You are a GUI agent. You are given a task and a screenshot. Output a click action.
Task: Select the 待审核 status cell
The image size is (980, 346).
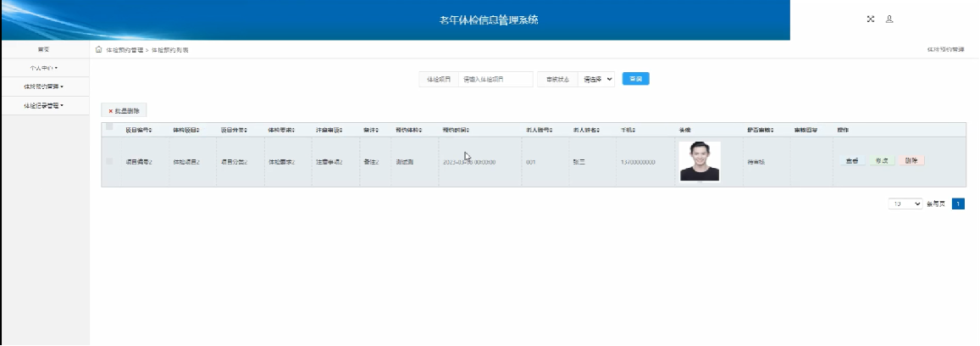(756, 162)
